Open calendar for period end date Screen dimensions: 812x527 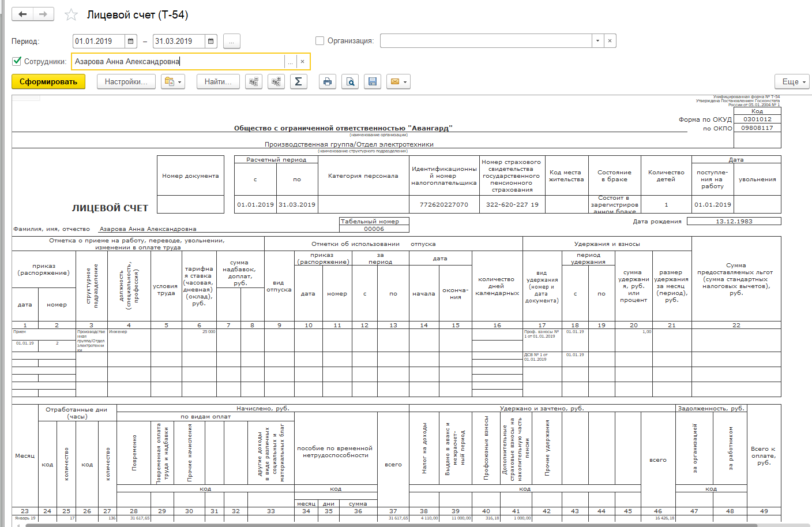coord(210,42)
